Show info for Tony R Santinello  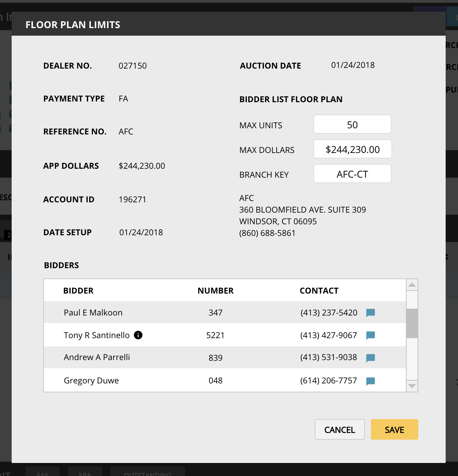pyautogui.click(x=138, y=335)
